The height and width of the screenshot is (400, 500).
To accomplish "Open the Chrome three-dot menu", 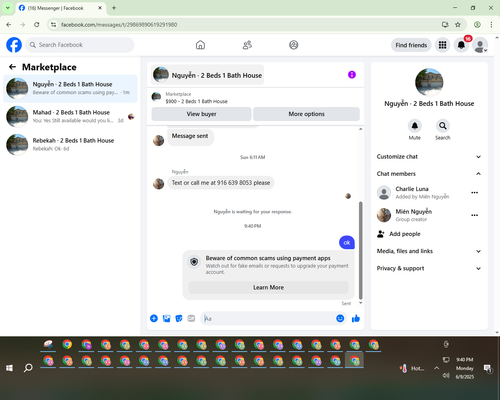I will tap(491, 24).
